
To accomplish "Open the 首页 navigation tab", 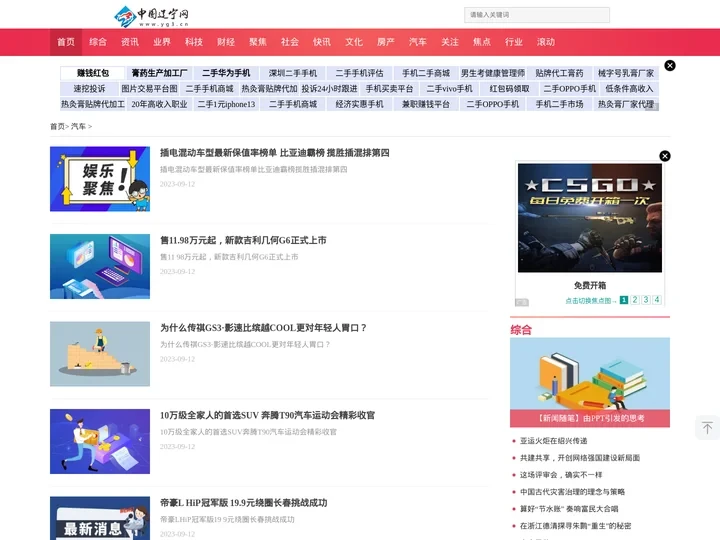I will [x=66, y=42].
